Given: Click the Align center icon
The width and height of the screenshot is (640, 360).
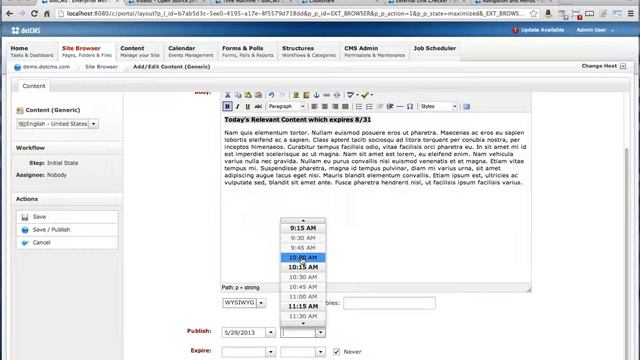Looking at the screenshot, I should [324, 107].
